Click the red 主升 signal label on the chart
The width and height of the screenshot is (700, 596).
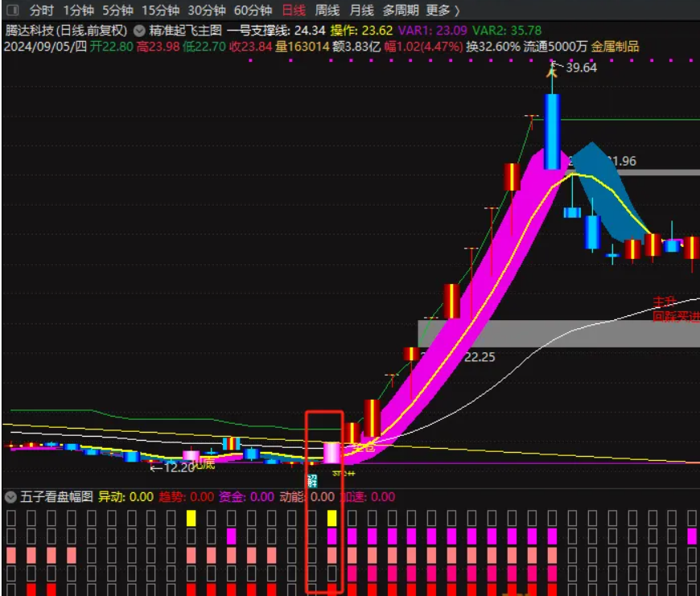coord(665,302)
